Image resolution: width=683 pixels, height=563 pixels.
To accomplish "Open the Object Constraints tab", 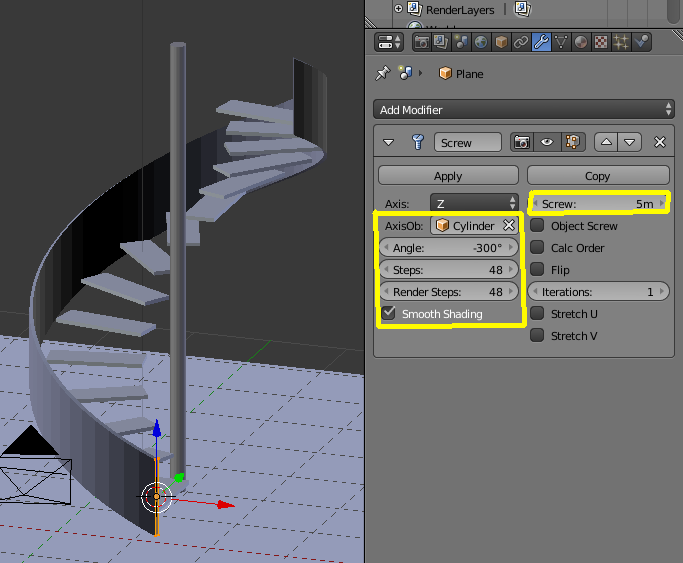I will pos(521,42).
